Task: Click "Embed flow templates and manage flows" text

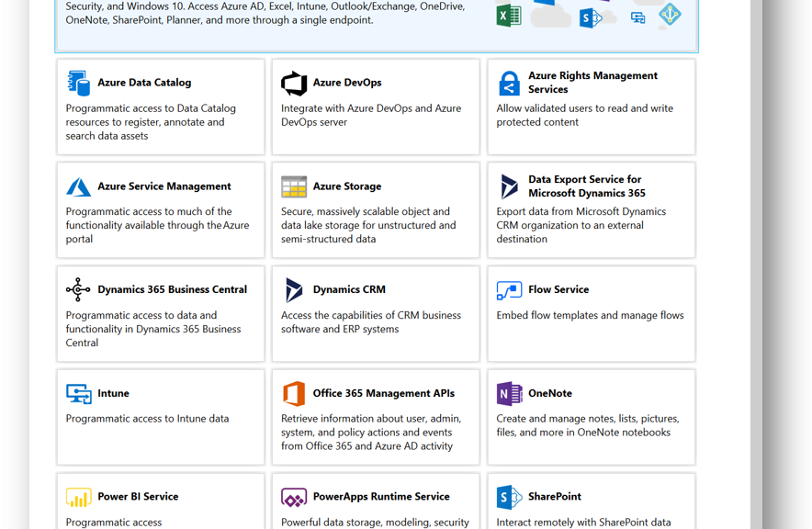Action: coord(590,316)
